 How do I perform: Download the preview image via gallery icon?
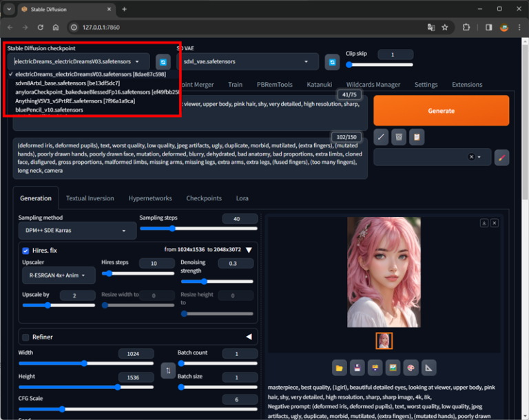(484, 223)
